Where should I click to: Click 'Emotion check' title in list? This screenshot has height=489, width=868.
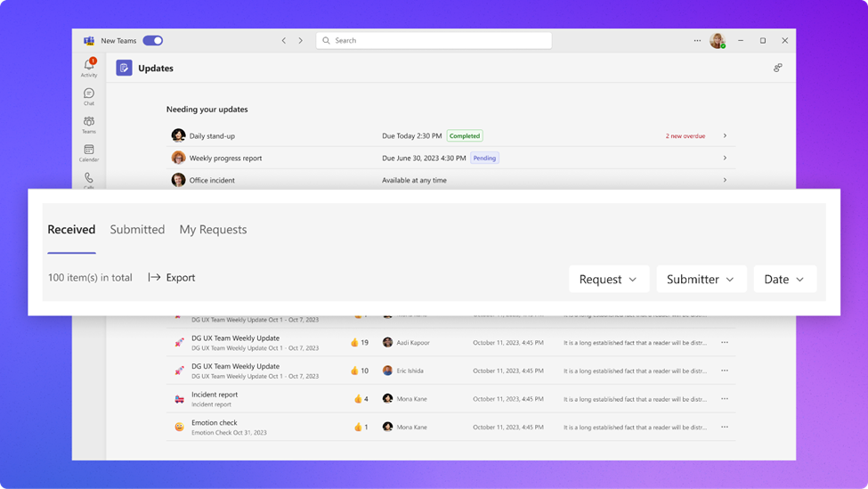click(215, 422)
